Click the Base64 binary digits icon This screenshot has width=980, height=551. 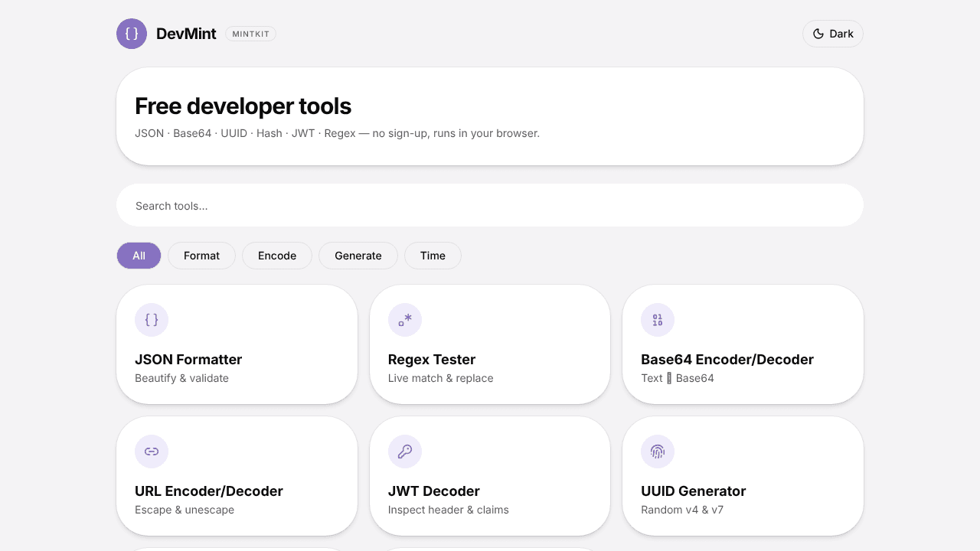pyautogui.click(x=658, y=320)
